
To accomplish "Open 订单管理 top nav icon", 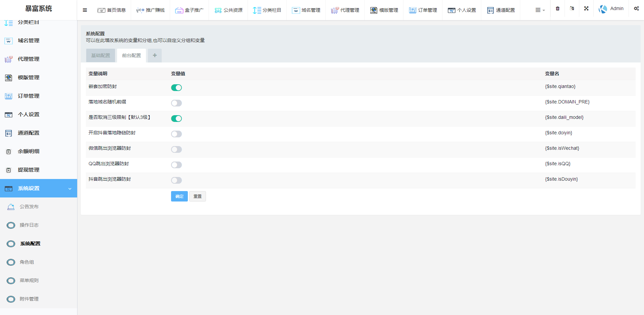I will click(x=413, y=10).
